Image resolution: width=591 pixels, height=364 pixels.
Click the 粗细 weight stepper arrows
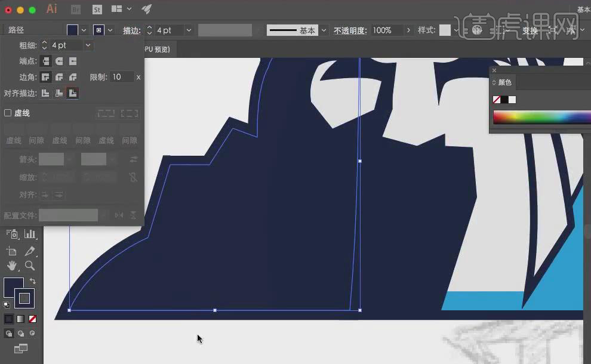tap(45, 45)
